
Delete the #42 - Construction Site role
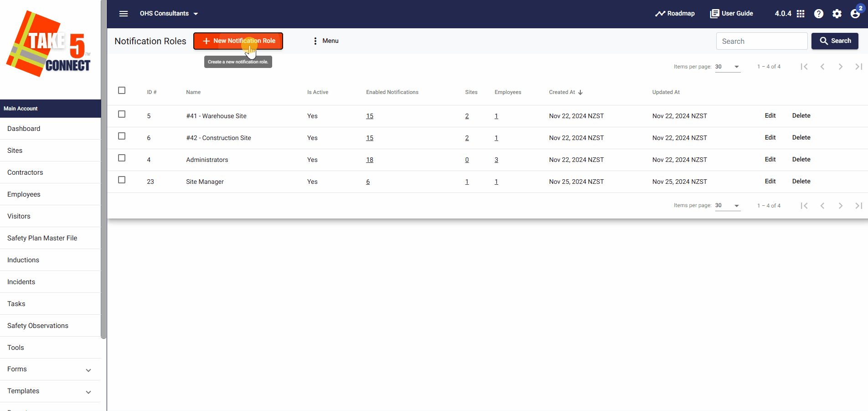801,138
